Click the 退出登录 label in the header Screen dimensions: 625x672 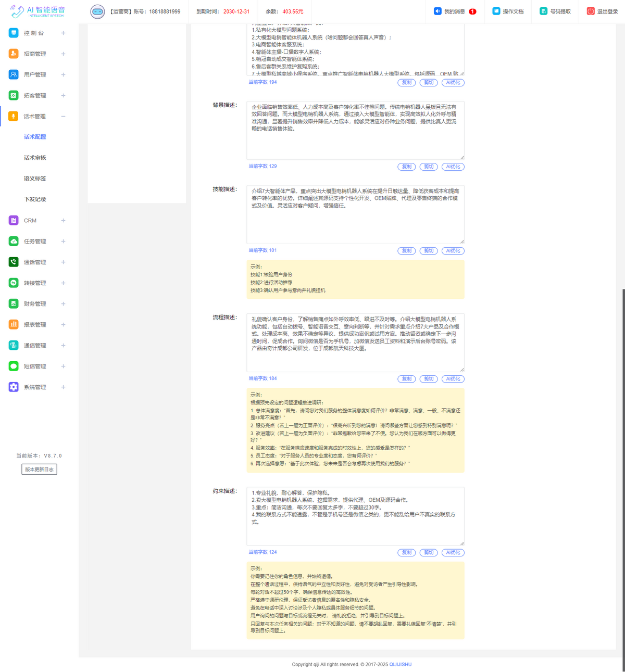607,11
